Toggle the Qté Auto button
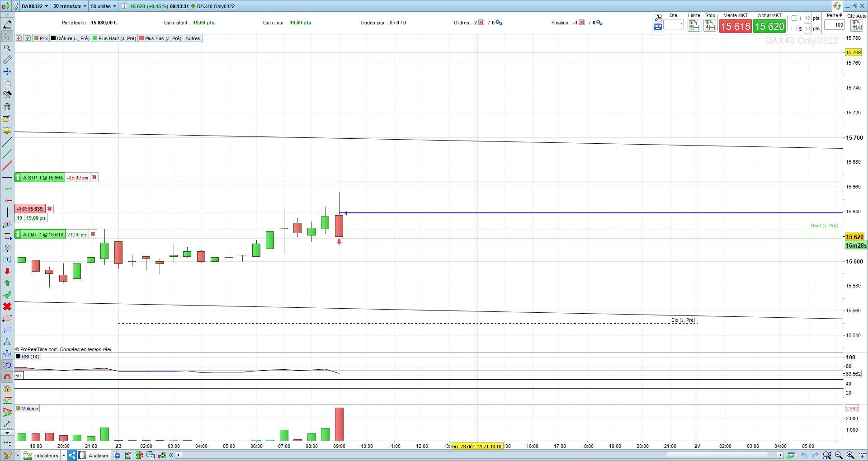Screen dimensions: 868x461 coord(857,26)
